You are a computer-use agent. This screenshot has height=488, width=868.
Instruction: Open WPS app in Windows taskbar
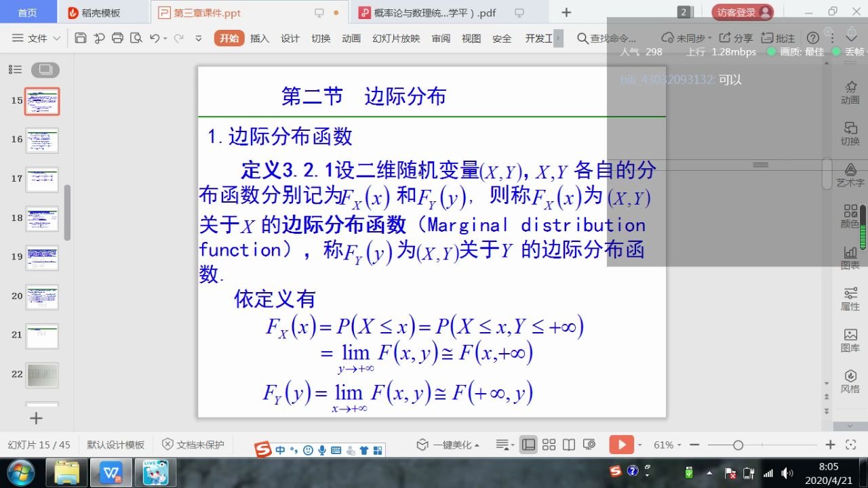point(111,472)
